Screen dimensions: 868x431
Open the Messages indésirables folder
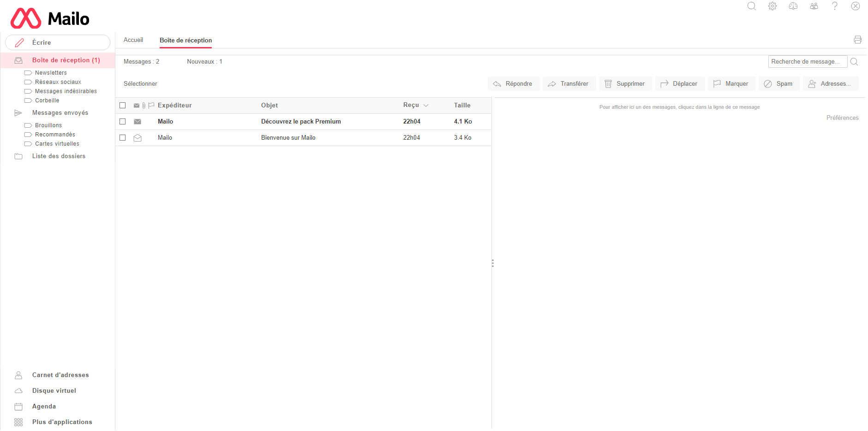coord(66,91)
